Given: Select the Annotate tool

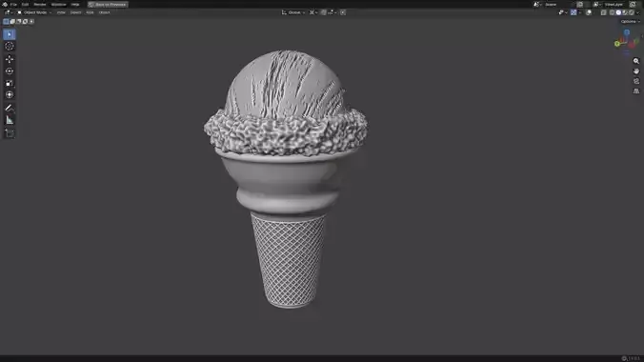Looking at the screenshot, I should [x=9, y=108].
